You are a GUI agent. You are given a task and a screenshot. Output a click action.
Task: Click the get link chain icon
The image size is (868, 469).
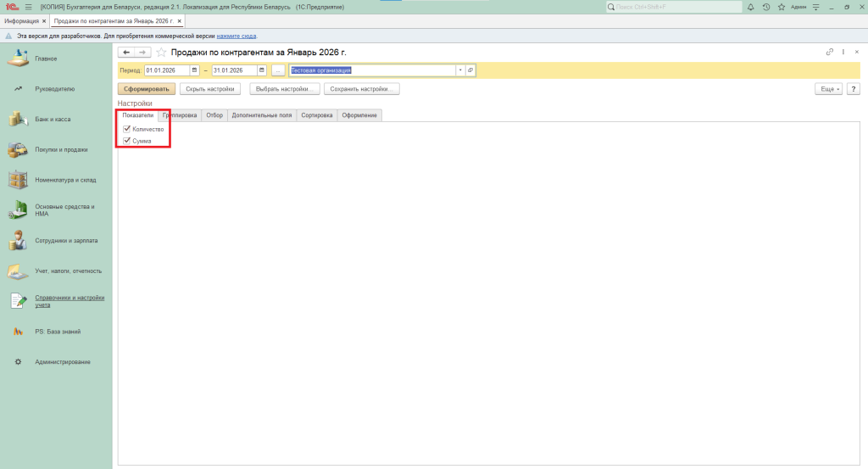(x=830, y=53)
